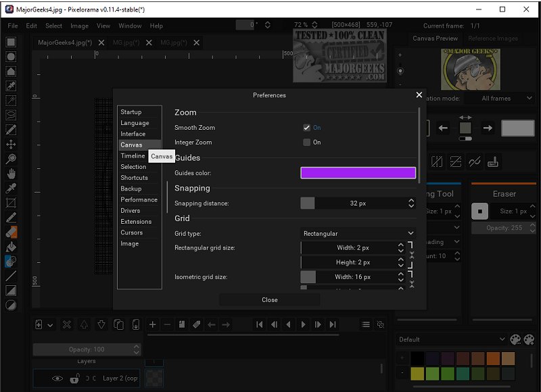Click the Snapping distance field

pos(358,203)
